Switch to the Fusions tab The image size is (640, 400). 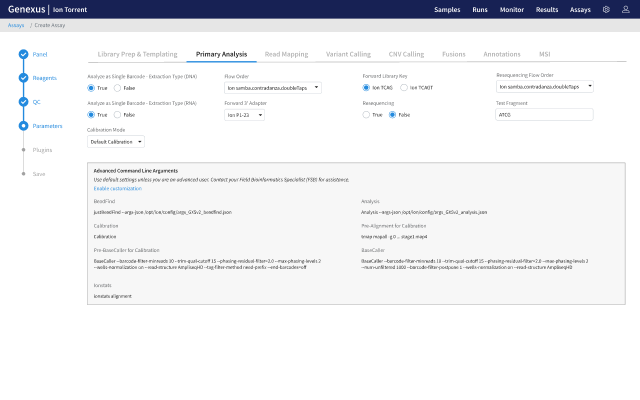click(453, 54)
